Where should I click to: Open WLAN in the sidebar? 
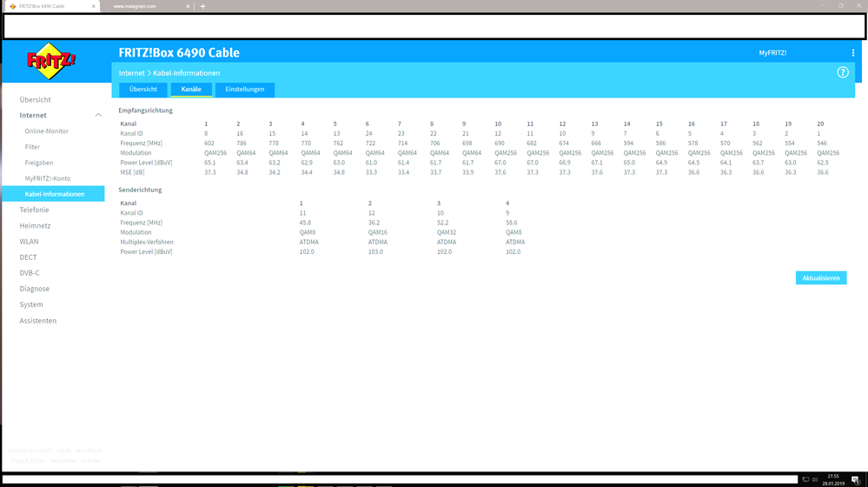pyautogui.click(x=29, y=242)
